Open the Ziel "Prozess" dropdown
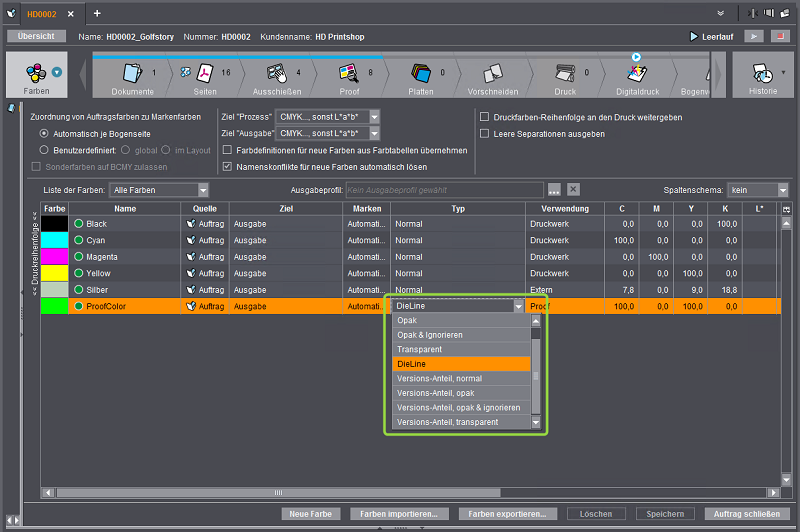Viewport: 800px width, 532px height. [x=375, y=117]
